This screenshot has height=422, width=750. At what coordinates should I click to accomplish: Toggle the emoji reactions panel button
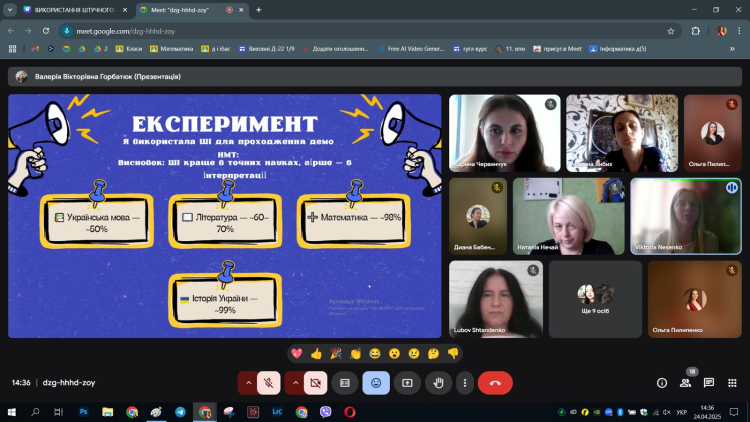[x=376, y=382]
